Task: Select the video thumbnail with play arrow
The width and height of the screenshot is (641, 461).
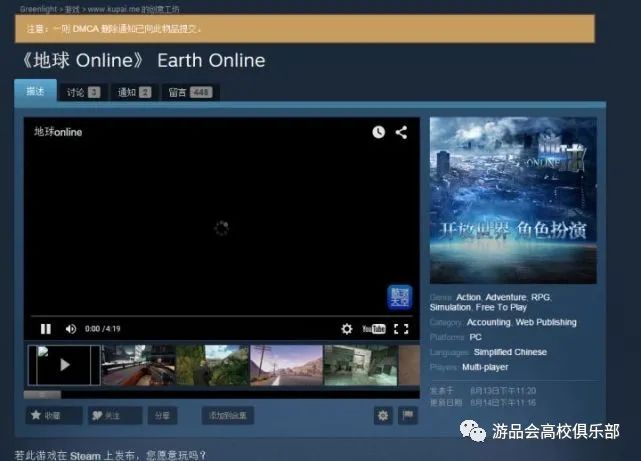Action: point(64,365)
